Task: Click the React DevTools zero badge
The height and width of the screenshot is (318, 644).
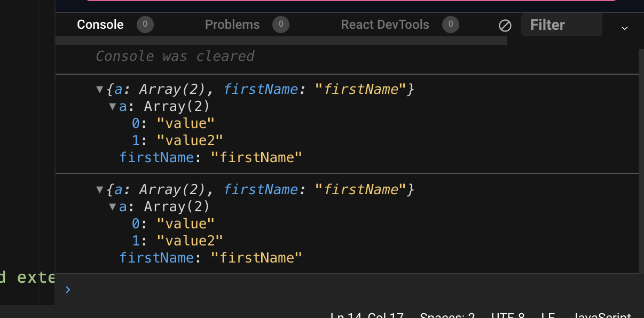Action: tap(450, 25)
